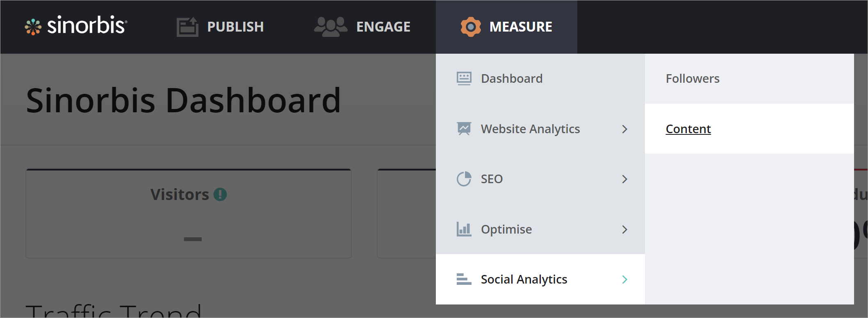Viewport: 868px width, 318px height.
Task: Click the Social Analytics chevron arrow
Action: 624,279
